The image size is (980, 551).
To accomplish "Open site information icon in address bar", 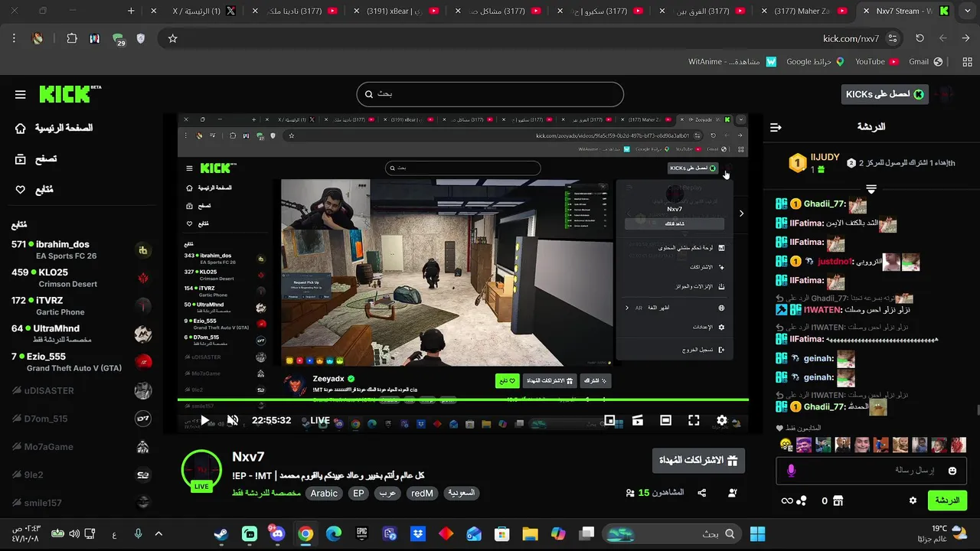I will click(x=893, y=38).
